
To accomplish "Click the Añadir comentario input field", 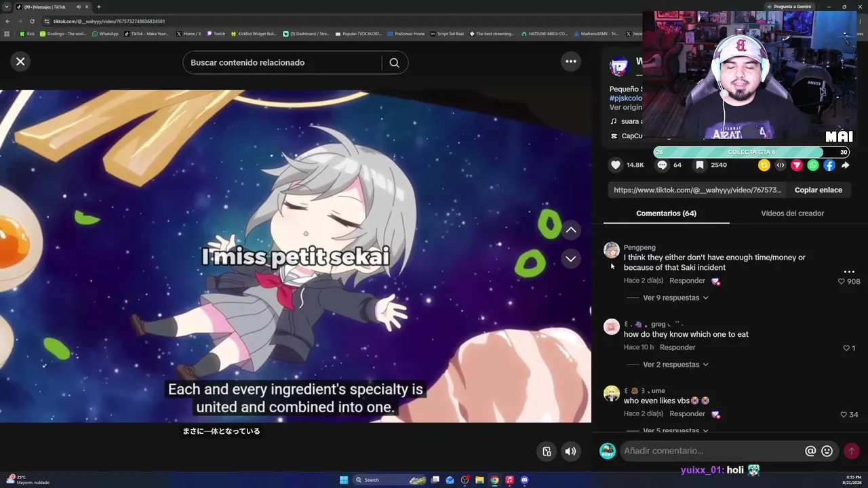I will (712, 451).
